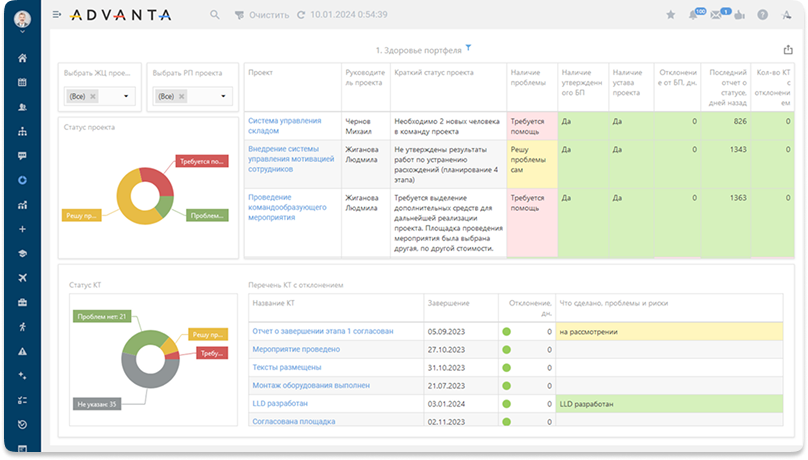Click the notifications bell icon
808x460 pixels.
tap(693, 16)
